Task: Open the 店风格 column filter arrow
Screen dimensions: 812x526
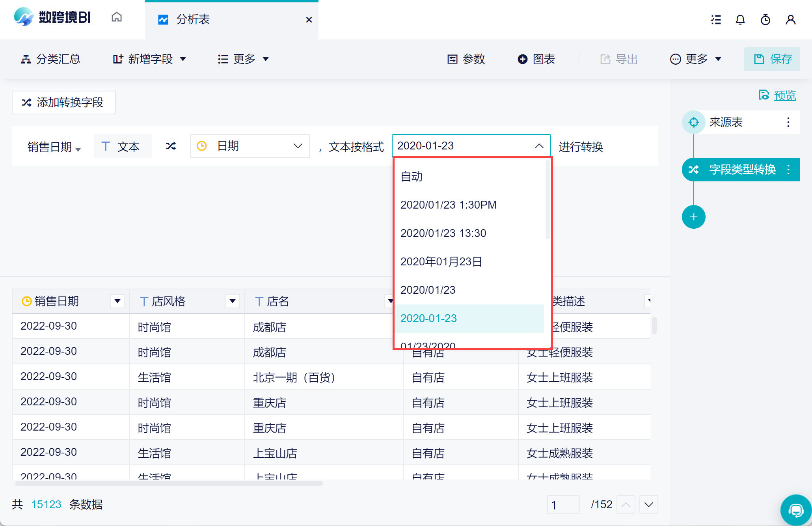Action: (233, 301)
